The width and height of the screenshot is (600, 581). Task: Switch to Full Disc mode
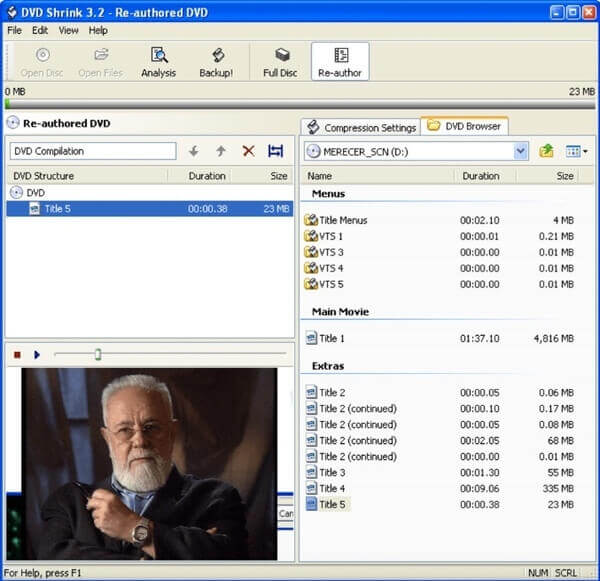280,62
